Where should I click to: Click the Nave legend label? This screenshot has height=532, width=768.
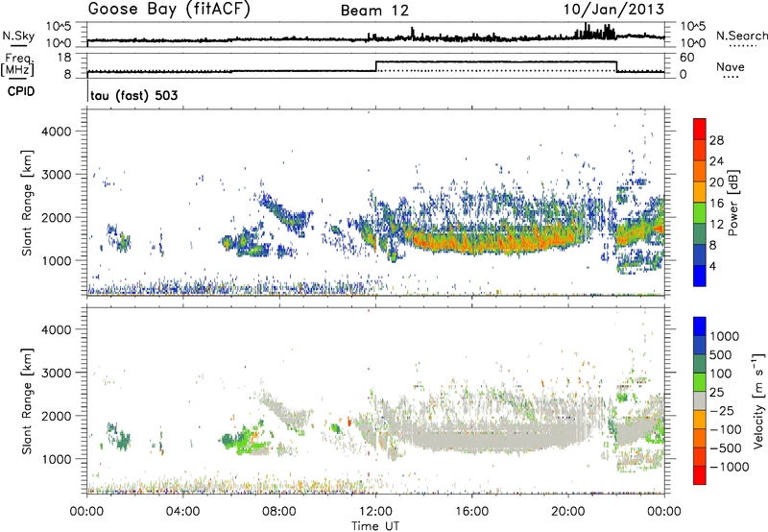(731, 67)
